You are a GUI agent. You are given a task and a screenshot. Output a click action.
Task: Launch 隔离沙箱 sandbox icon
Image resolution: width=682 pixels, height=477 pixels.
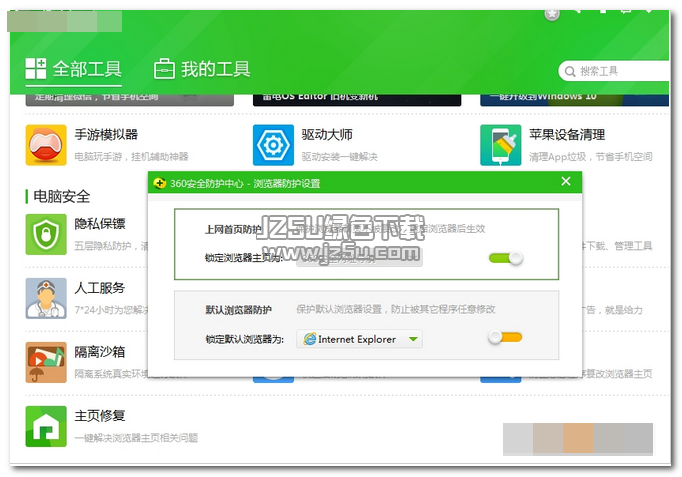tap(46, 362)
